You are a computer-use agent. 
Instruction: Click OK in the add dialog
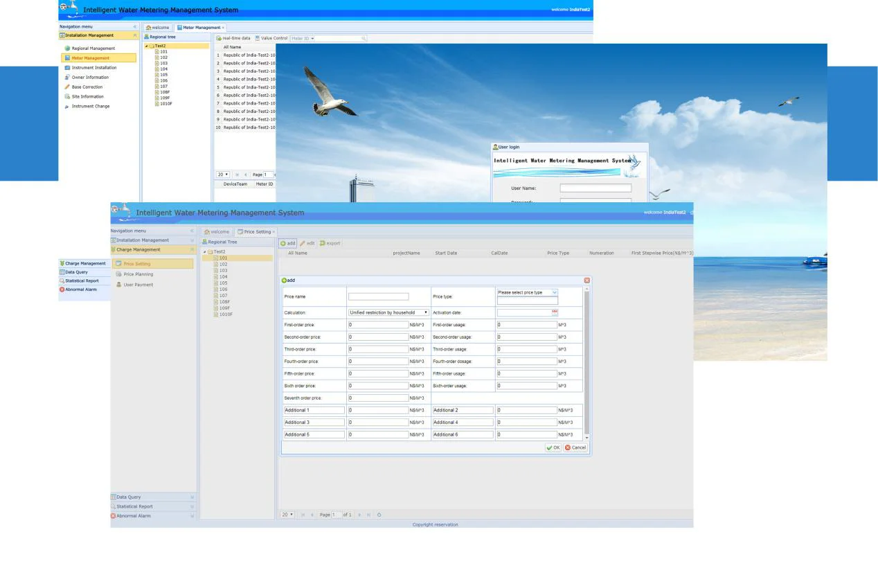coord(553,447)
